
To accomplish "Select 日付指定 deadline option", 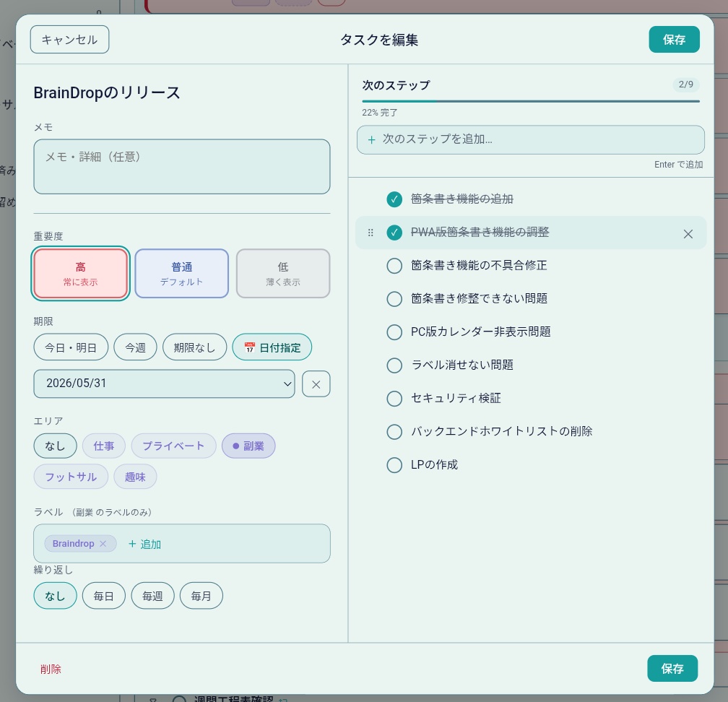I will tap(272, 347).
